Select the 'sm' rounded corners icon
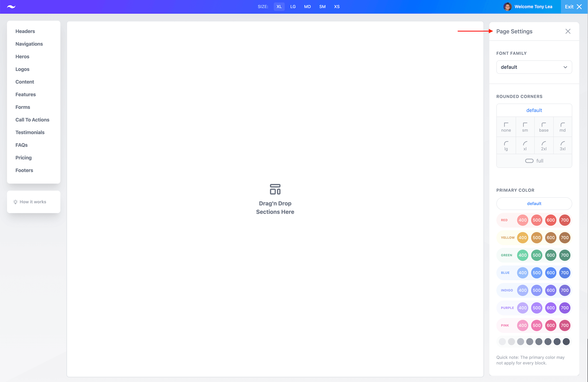 point(525,127)
